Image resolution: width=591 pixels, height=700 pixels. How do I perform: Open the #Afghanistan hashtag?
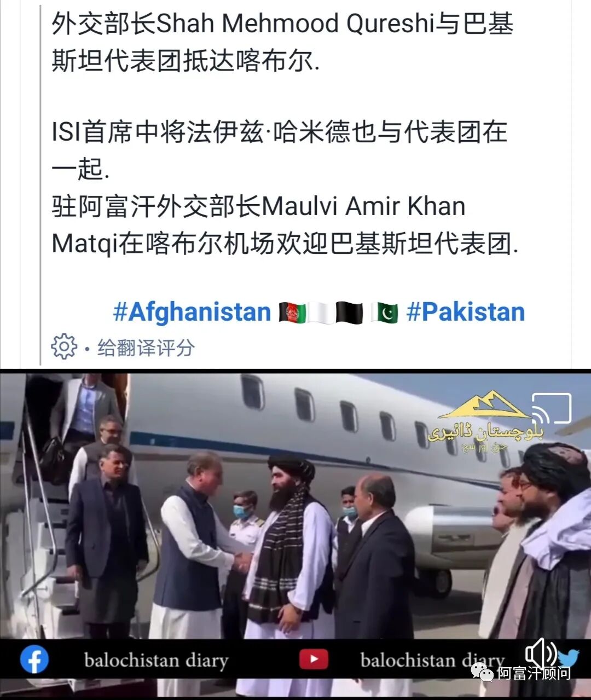tap(192, 312)
